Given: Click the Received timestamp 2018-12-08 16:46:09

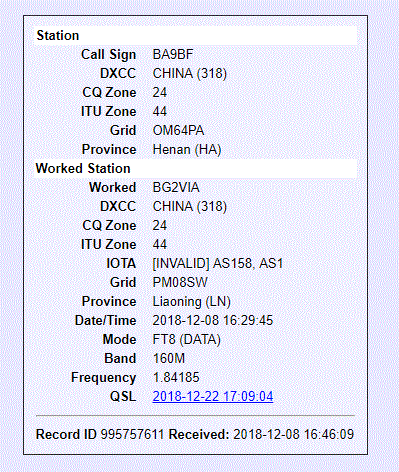Looking at the screenshot, I should pyautogui.click(x=293, y=434).
